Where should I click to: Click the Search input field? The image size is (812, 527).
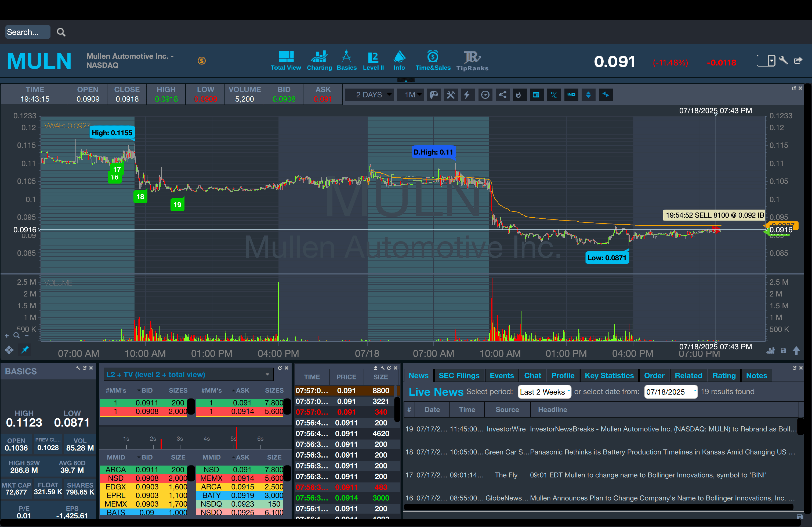coord(27,32)
